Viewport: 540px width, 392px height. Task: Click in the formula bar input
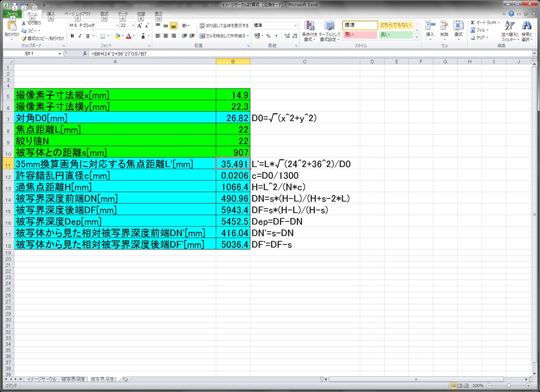310,54
